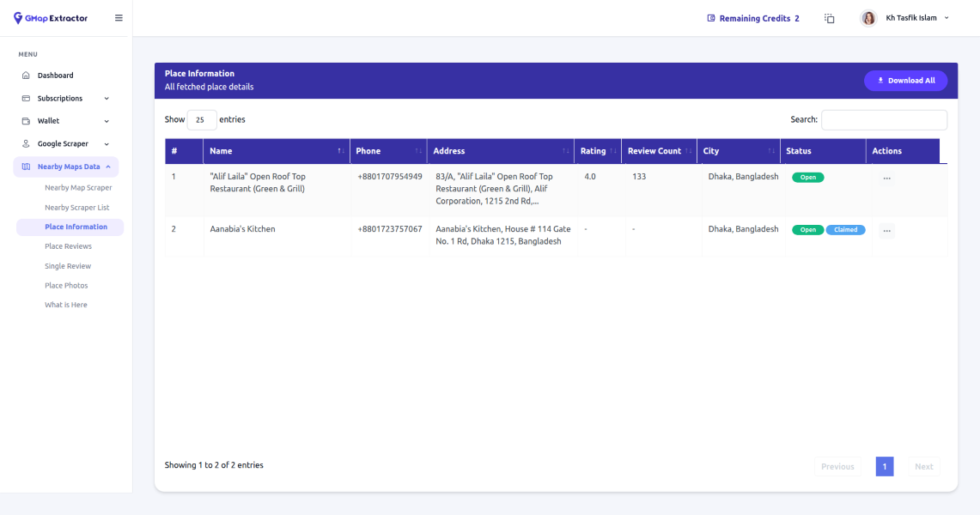Viewport: 980px width, 515px height.
Task: Click the Download All button
Action: click(905, 81)
